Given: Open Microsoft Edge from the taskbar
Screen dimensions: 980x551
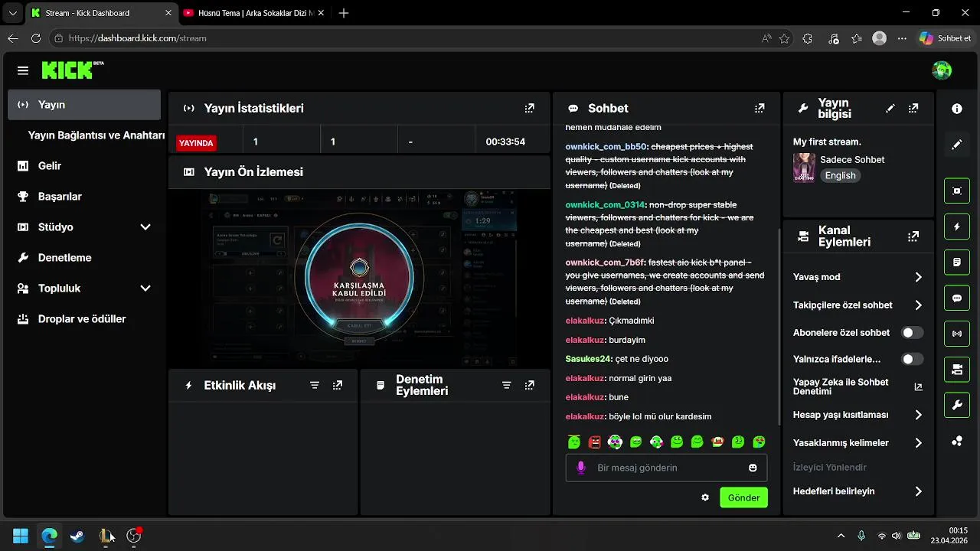Looking at the screenshot, I should (49, 536).
